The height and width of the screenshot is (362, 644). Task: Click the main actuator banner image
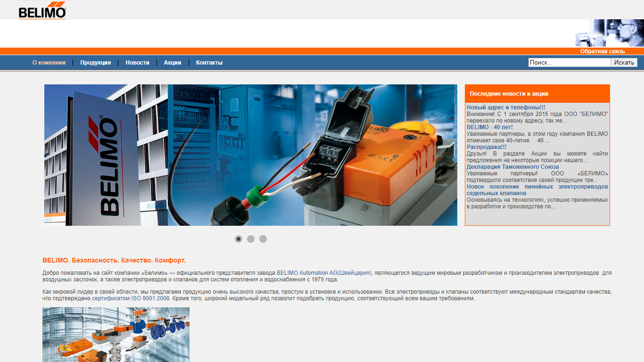click(x=251, y=155)
